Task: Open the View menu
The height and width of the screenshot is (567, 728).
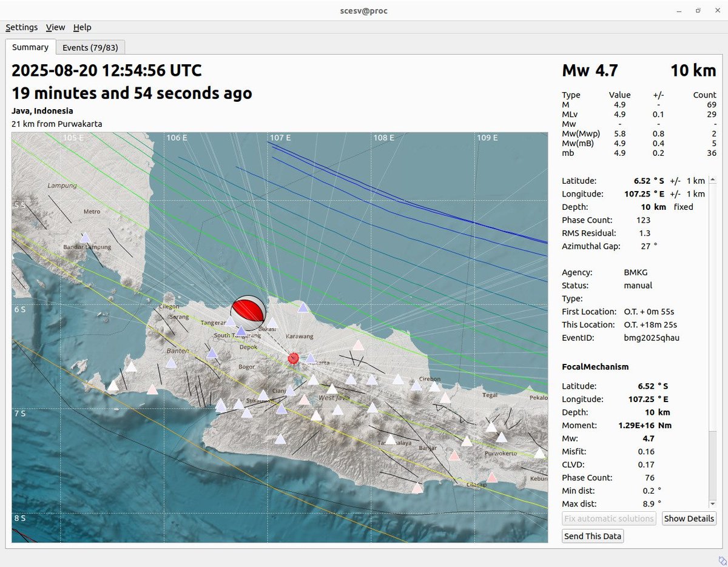Action: tap(55, 27)
